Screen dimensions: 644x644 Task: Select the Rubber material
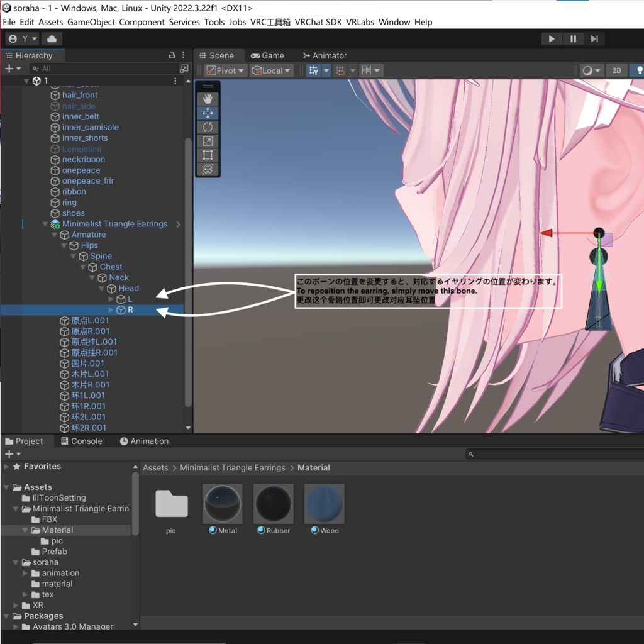tap(274, 509)
